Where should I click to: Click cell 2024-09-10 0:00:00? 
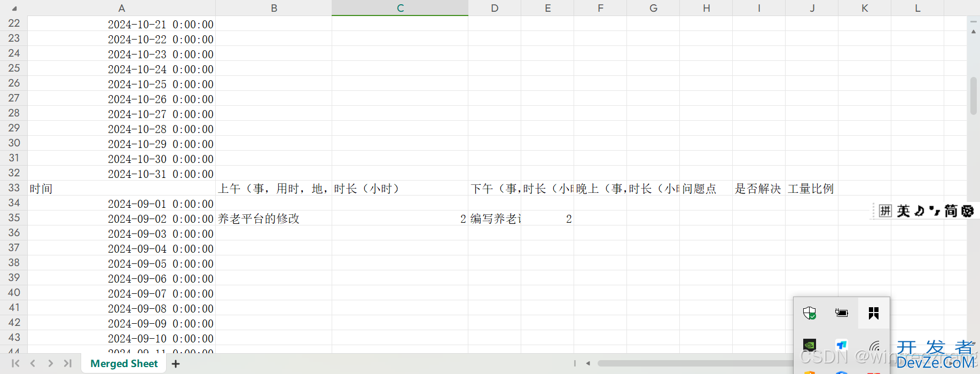tap(122, 338)
